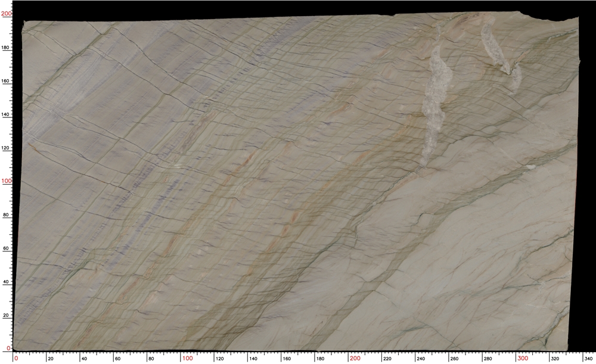This screenshot has width=596, height=364.
Task: Click the red 100 label on horizontal ruler
Action: [x=187, y=358]
